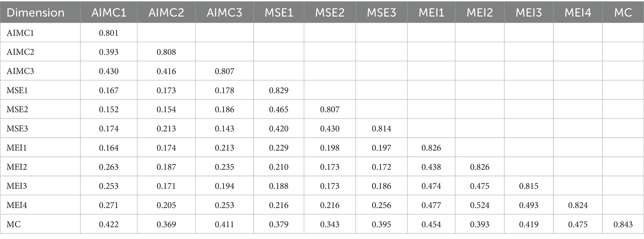644x239 pixels.
Task: Click the Dimension column header
Action: coord(36,12)
